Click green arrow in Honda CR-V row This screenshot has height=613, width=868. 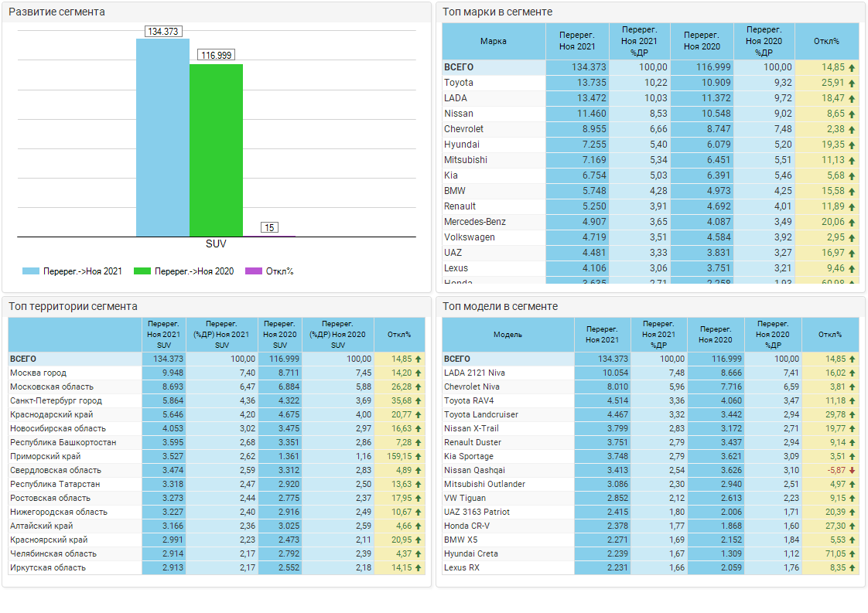852,526
